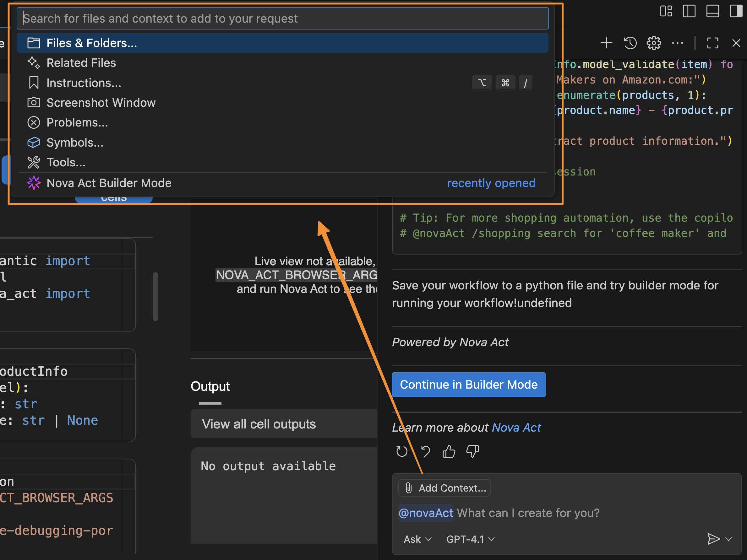Toggle the bottom panel layout icon
This screenshot has width=747, height=560.
pyautogui.click(x=712, y=11)
